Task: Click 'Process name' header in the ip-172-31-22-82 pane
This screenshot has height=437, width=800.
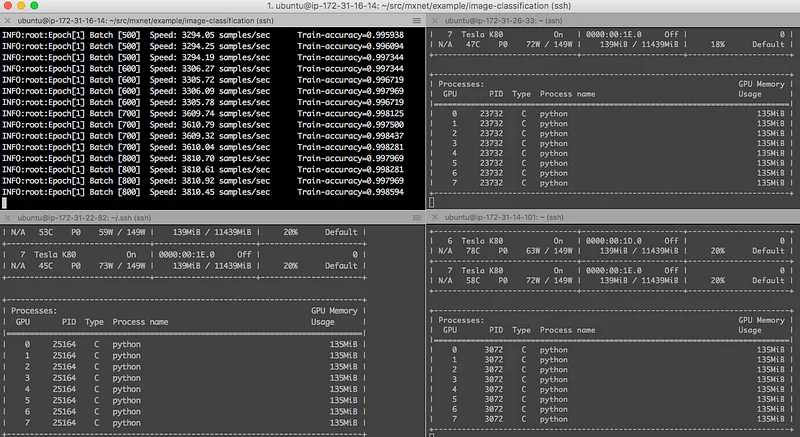Action: click(140, 322)
